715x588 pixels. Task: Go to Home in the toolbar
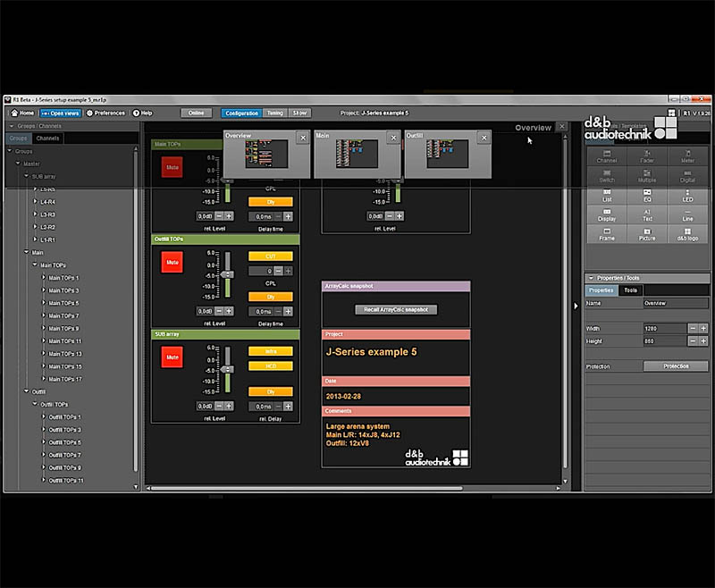[x=22, y=113]
